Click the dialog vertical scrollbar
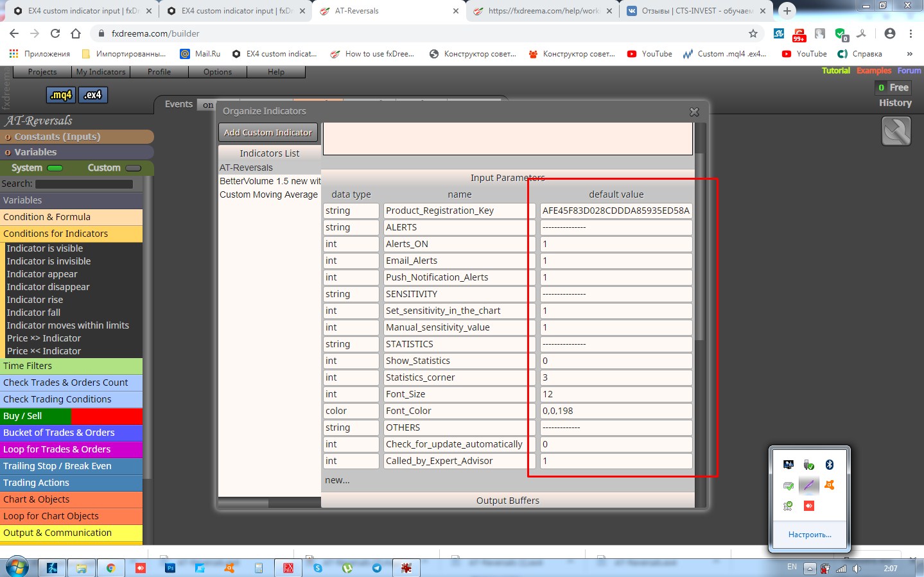The height and width of the screenshot is (577, 924). click(x=700, y=247)
